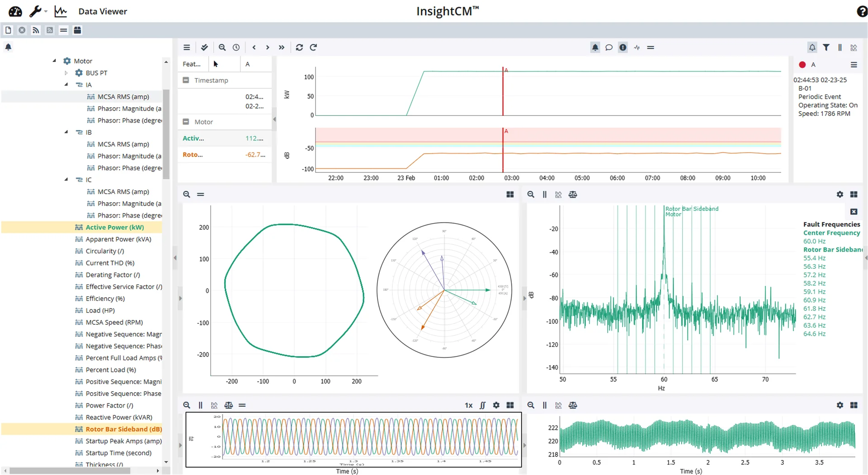Screen dimensions: 868x475
Task: Click the refresh trend data icon
Action: 299,47
